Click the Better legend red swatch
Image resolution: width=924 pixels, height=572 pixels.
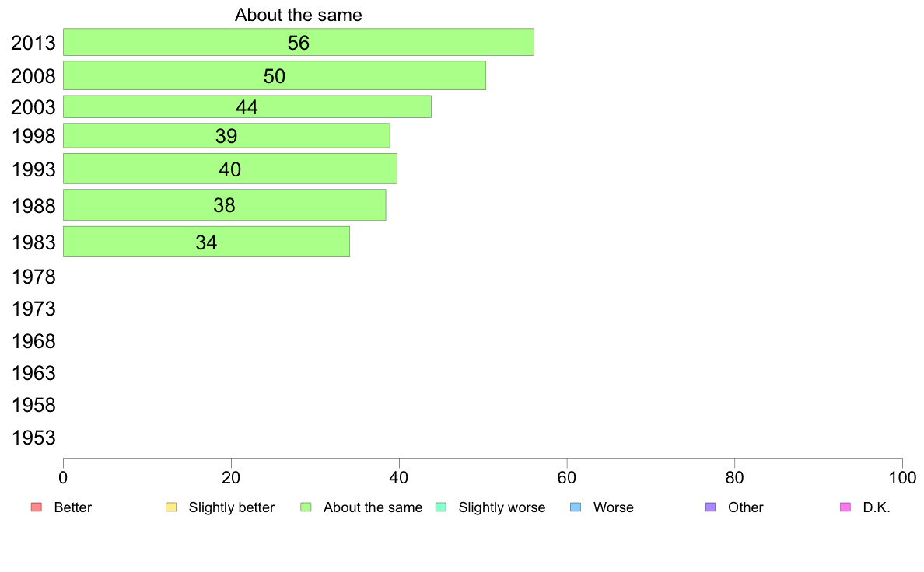coord(37,507)
